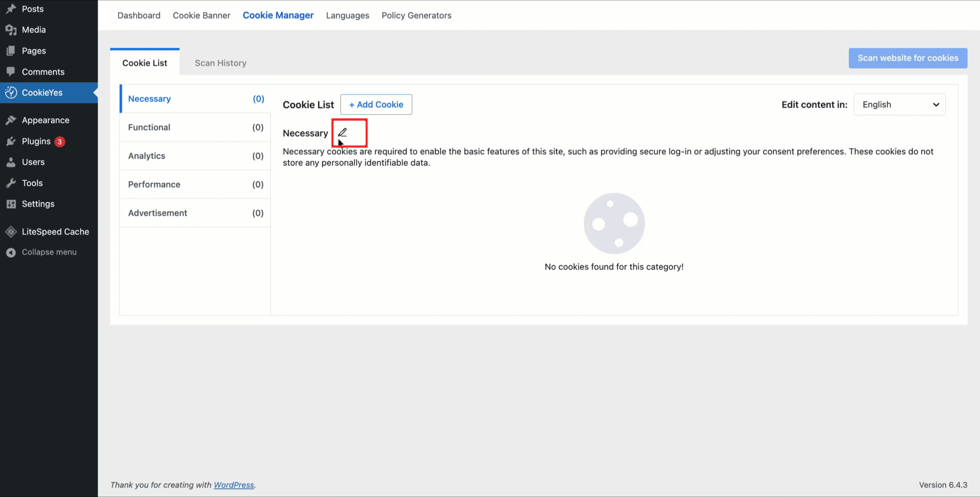Image resolution: width=980 pixels, height=497 pixels.
Task: Select the Advertisement cookie category
Action: pos(195,213)
